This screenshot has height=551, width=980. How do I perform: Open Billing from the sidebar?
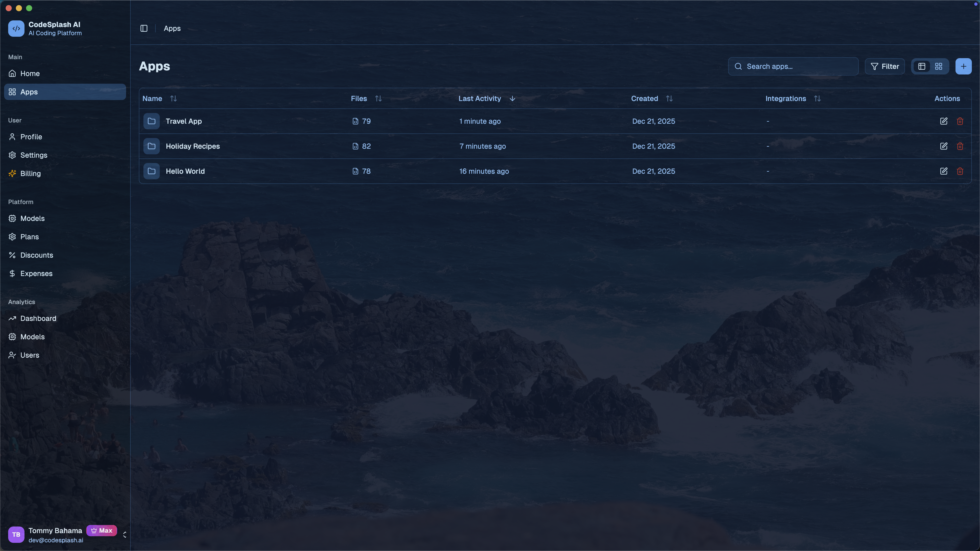30,173
